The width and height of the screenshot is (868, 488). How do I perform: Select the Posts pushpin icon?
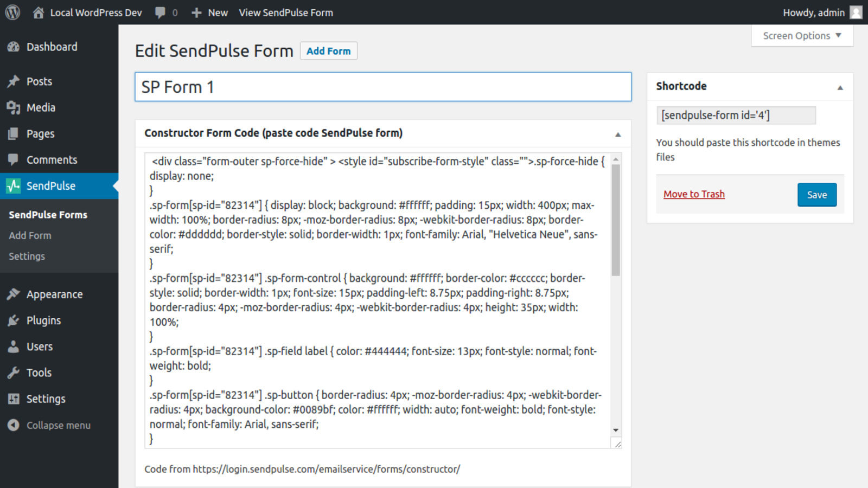pos(14,81)
